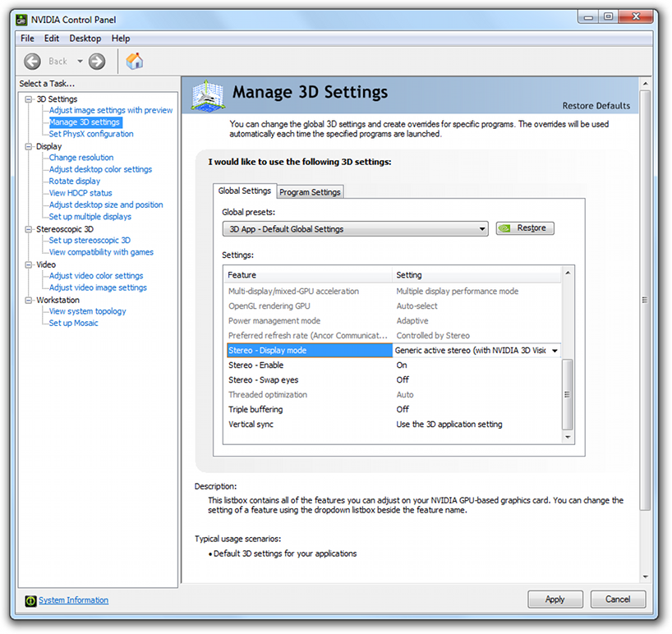This screenshot has height=634, width=672.
Task: Select the Vertical sync row
Action: 393,424
